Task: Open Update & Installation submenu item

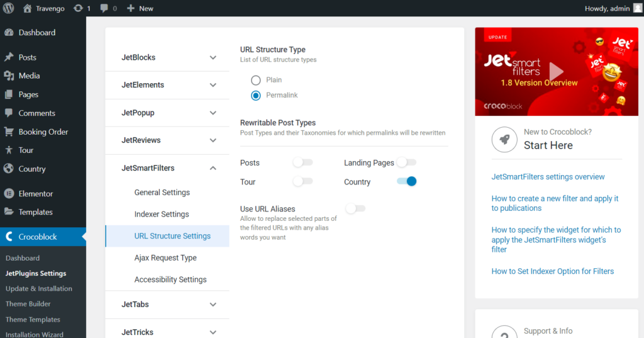Action: coord(38,289)
